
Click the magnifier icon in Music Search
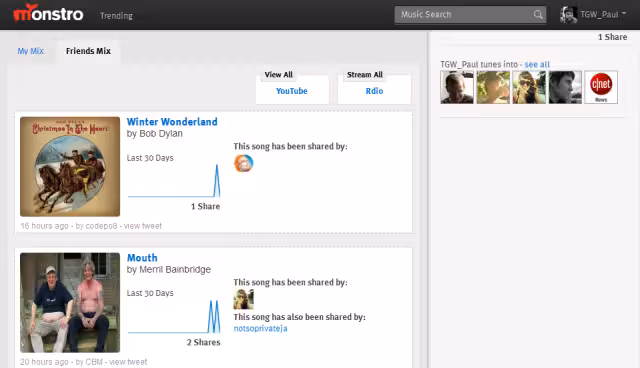point(538,15)
